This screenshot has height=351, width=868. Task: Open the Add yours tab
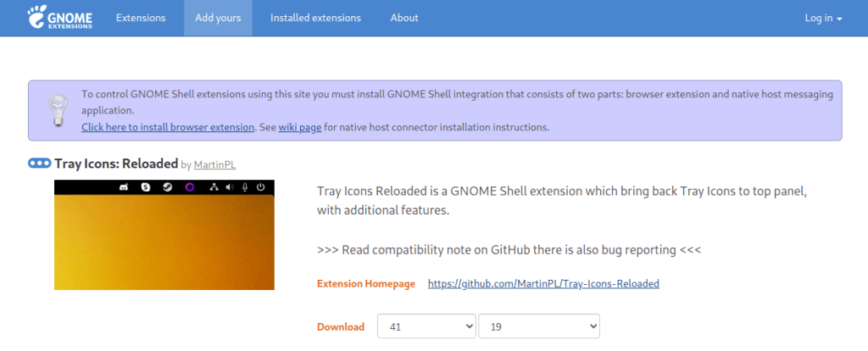218,18
